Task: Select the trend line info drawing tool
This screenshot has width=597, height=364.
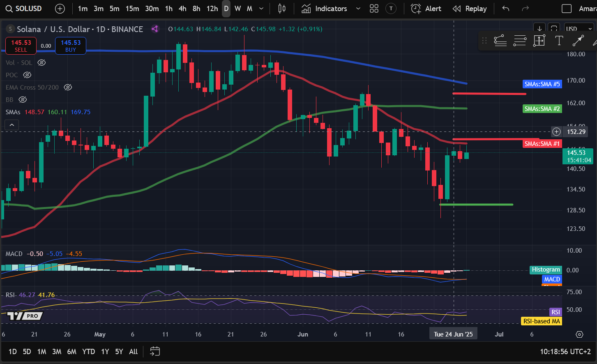Action: (500, 40)
